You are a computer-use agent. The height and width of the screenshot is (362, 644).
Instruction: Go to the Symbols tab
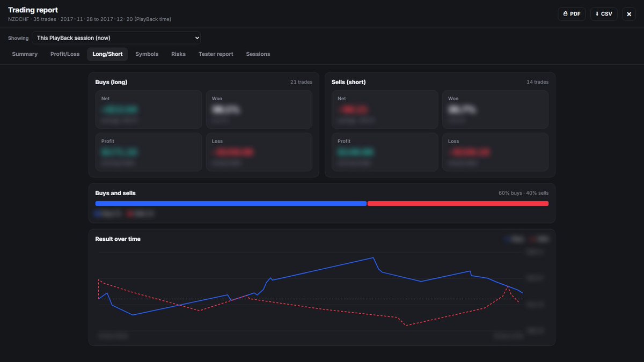coord(147,54)
